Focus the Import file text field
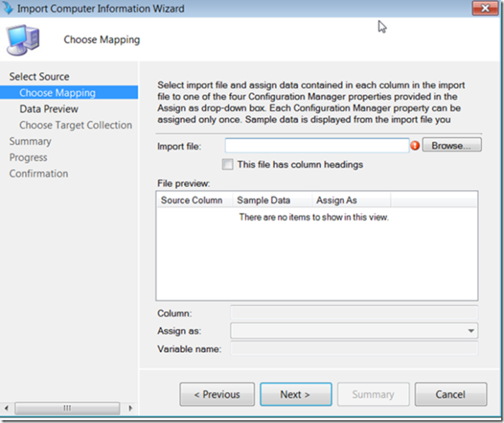Viewport: 504px width, 423px height. [x=317, y=145]
